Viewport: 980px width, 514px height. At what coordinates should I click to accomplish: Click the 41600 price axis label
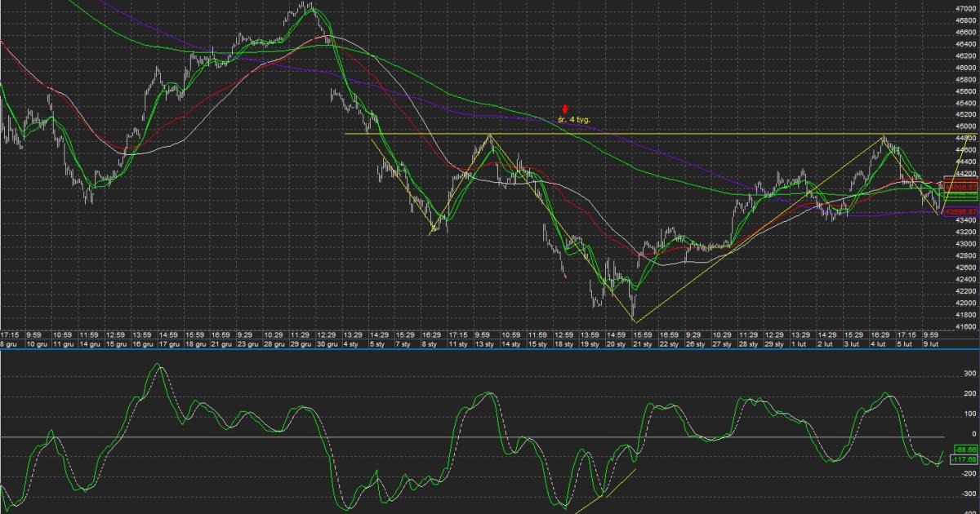point(966,326)
